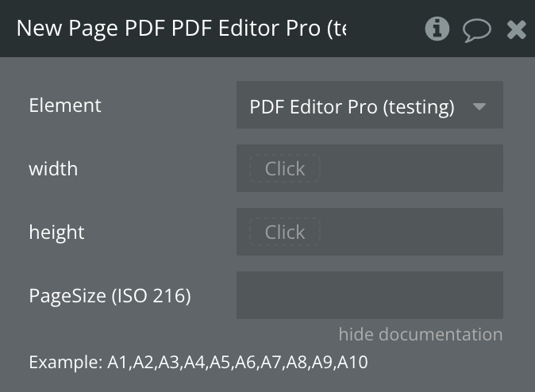
Task: Click the dashed Click box for width
Action: [285, 168]
